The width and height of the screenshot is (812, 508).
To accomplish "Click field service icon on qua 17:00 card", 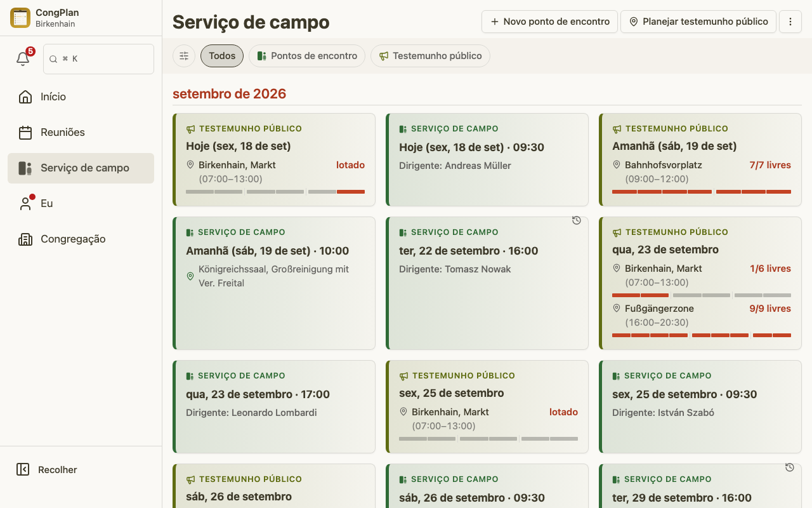I will 190,376.
